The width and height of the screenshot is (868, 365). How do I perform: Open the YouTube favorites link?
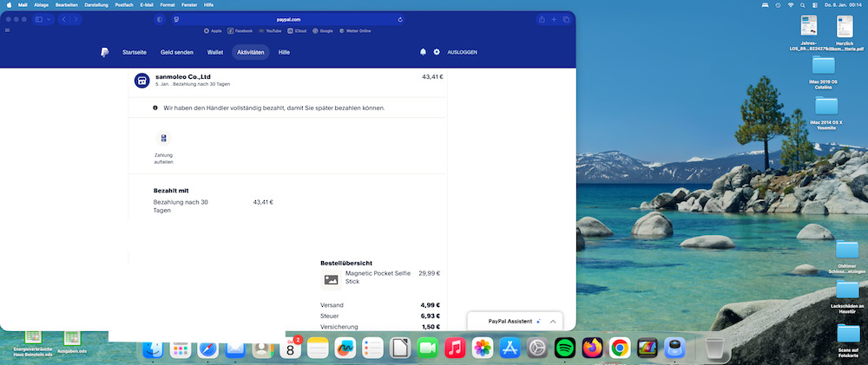click(269, 30)
